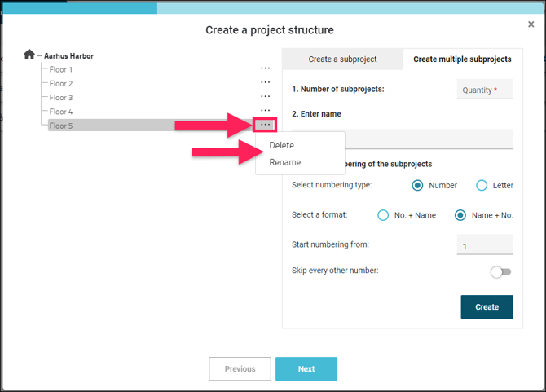This screenshot has height=392, width=546.
Task: Click the Next button
Action: (x=306, y=369)
